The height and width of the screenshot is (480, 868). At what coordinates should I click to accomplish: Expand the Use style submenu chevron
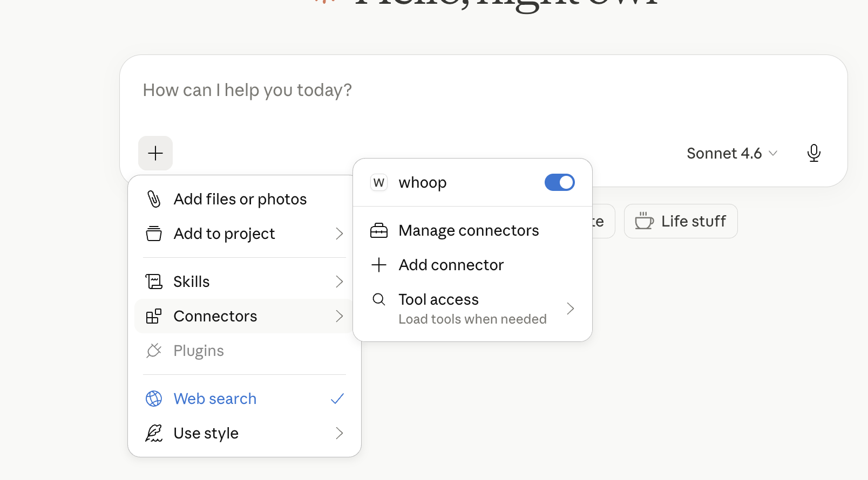tap(339, 433)
